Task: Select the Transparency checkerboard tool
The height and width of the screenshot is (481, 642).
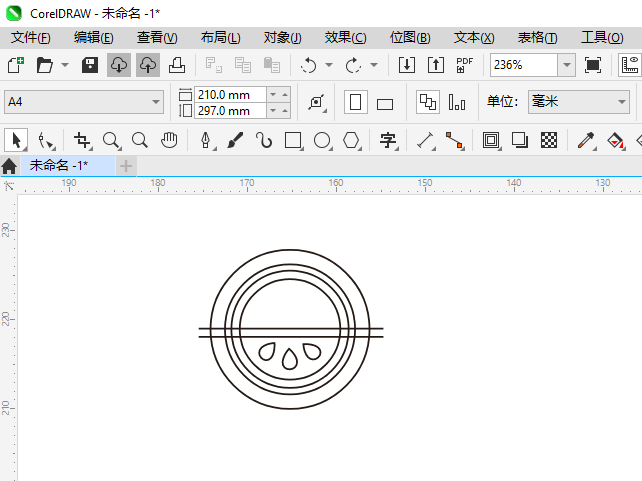Action: point(549,140)
